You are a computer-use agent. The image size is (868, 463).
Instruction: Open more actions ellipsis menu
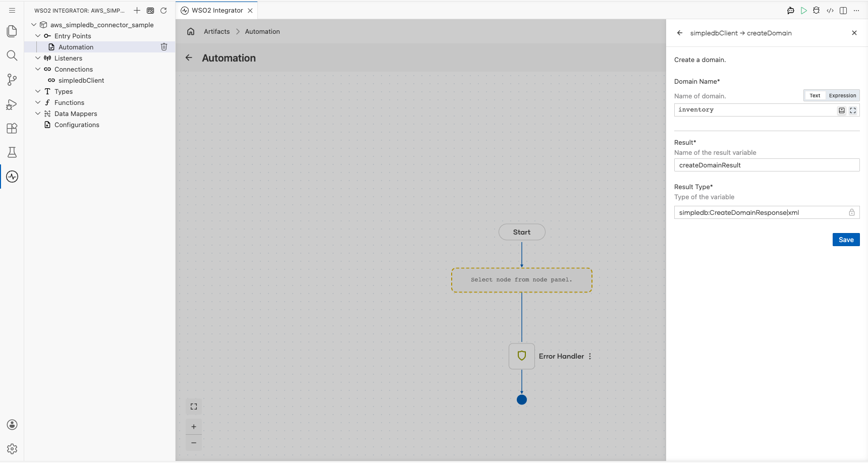[x=856, y=10]
